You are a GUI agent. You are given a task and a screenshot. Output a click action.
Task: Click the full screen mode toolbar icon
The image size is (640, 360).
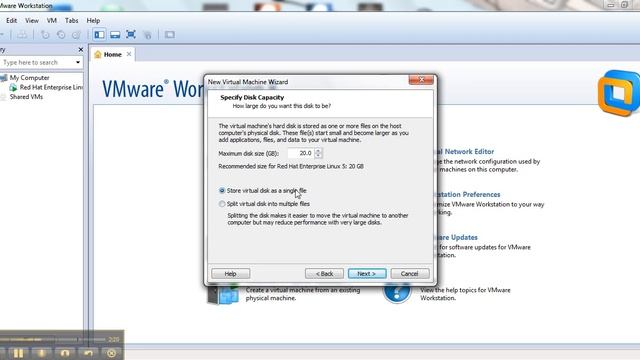(x=131, y=35)
